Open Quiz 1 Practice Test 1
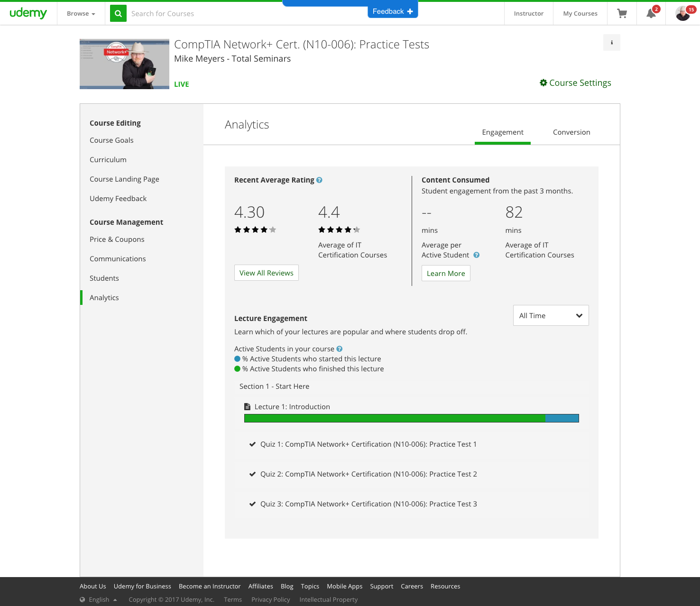 368,444
